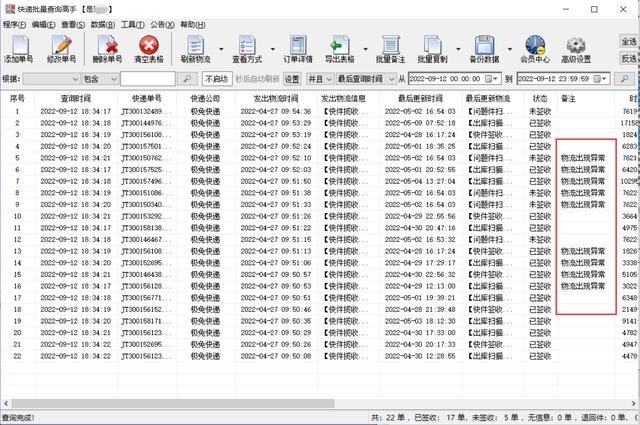
Task: Click the 已签收: 17 单 status bar entry
Action: (440, 418)
